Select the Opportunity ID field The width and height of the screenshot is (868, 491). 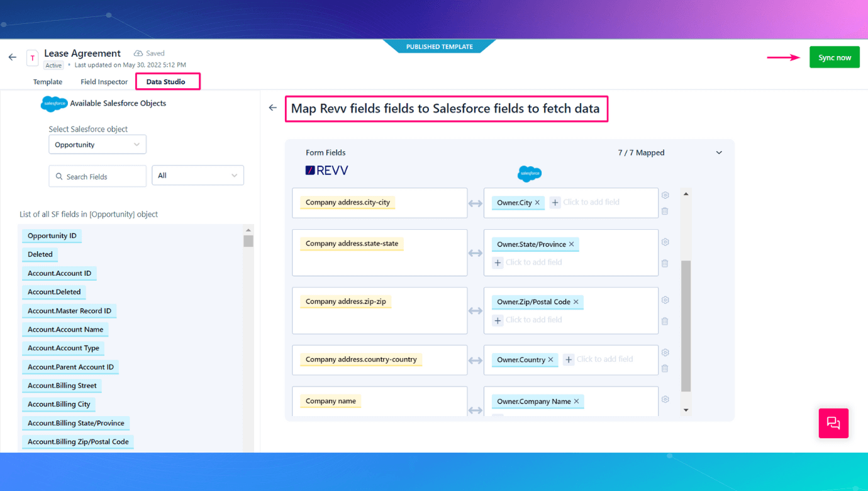tap(52, 236)
